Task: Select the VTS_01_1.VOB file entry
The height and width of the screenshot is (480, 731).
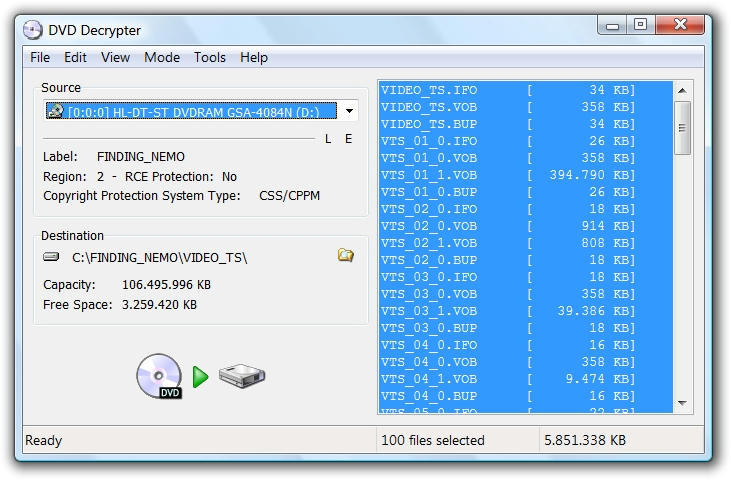Action: pos(429,175)
